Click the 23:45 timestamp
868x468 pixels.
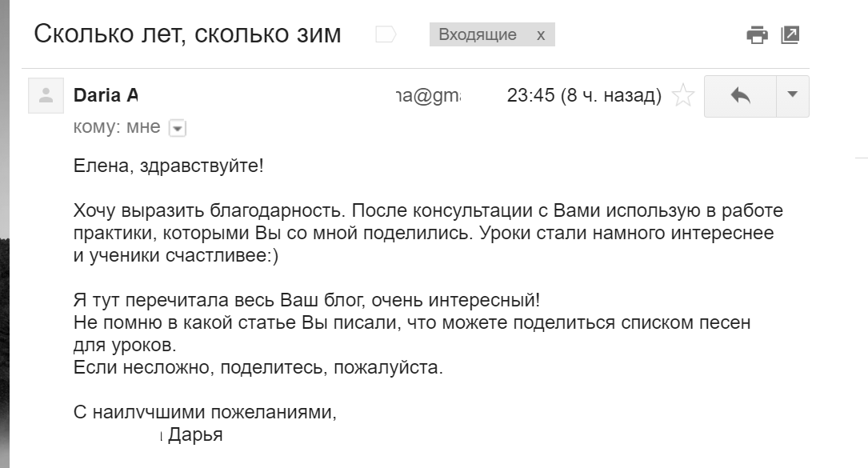tap(584, 95)
